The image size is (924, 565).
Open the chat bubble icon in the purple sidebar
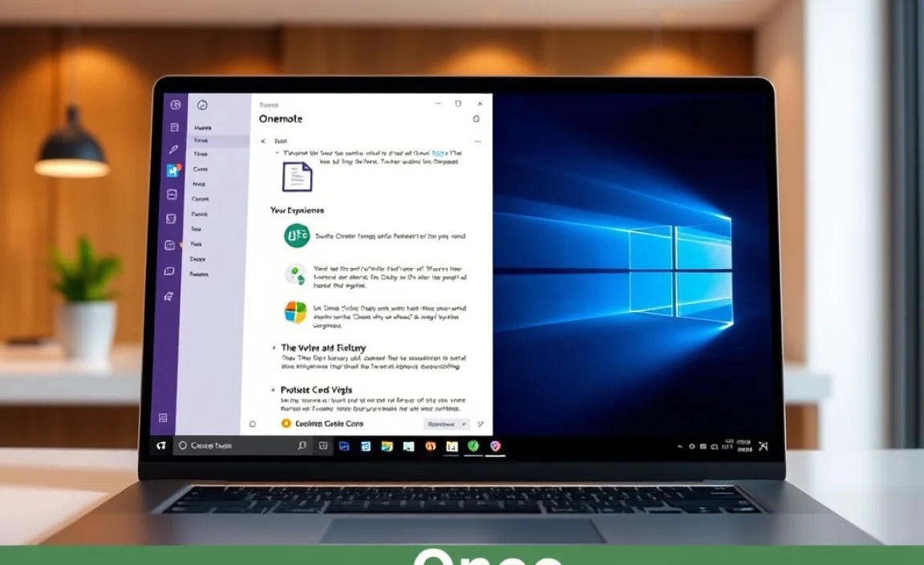pyautogui.click(x=169, y=271)
